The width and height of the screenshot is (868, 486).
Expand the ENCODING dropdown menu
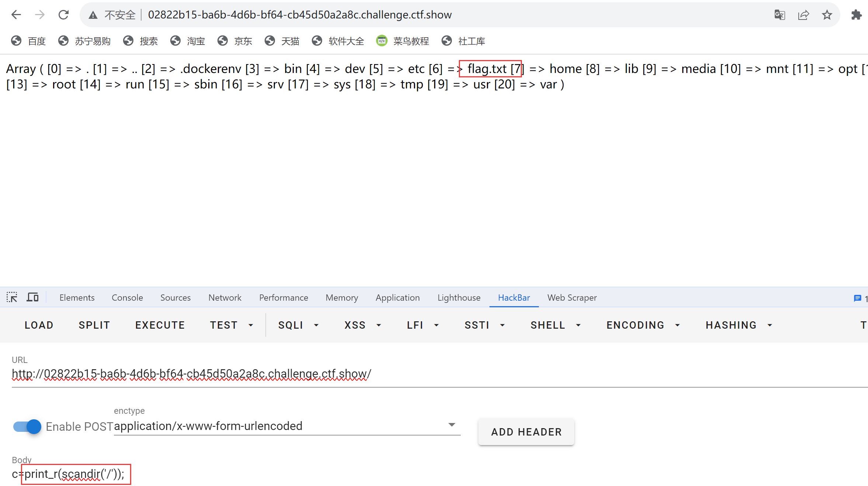point(643,325)
